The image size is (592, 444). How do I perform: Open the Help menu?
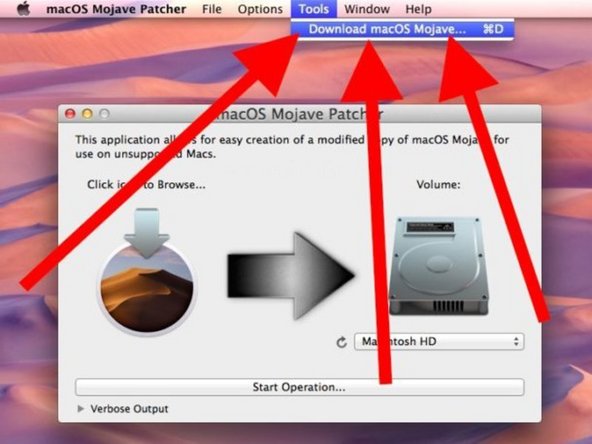[x=418, y=9]
